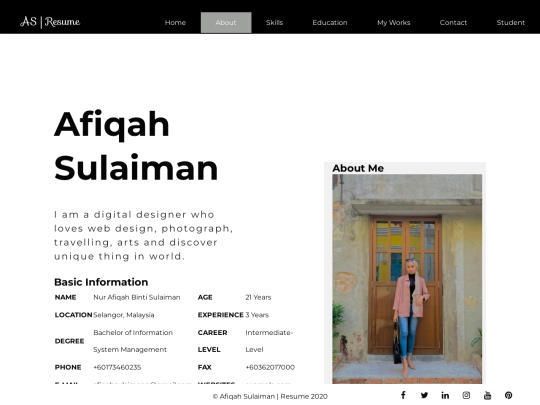The image size is (540, 405).
Task: Click the About Me heading
Action: (x=358, y=168)
